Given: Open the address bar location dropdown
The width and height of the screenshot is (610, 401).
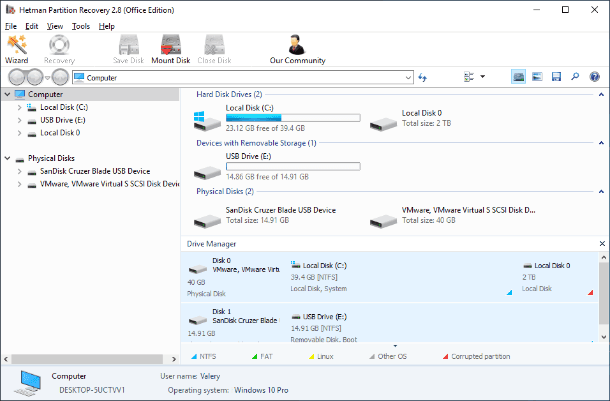Looking at the screenshot, I should tap(408, 78).
